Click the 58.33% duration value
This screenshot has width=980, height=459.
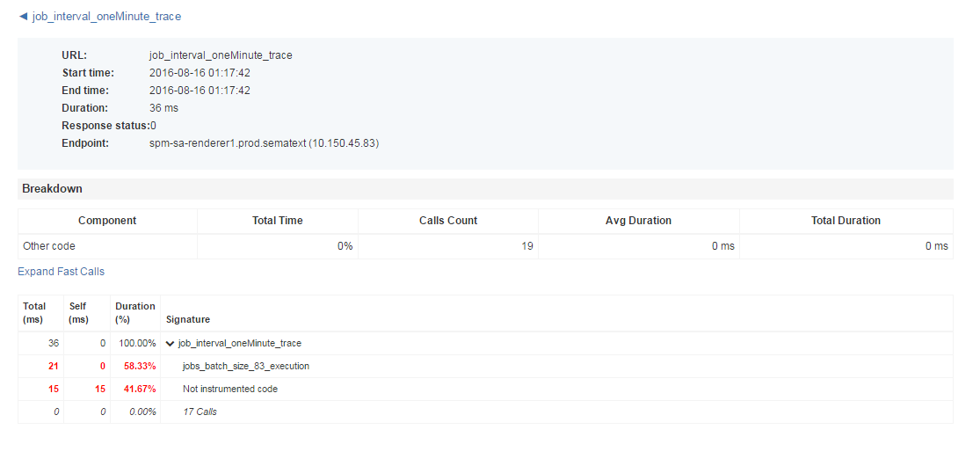click(x=140, y=366)
